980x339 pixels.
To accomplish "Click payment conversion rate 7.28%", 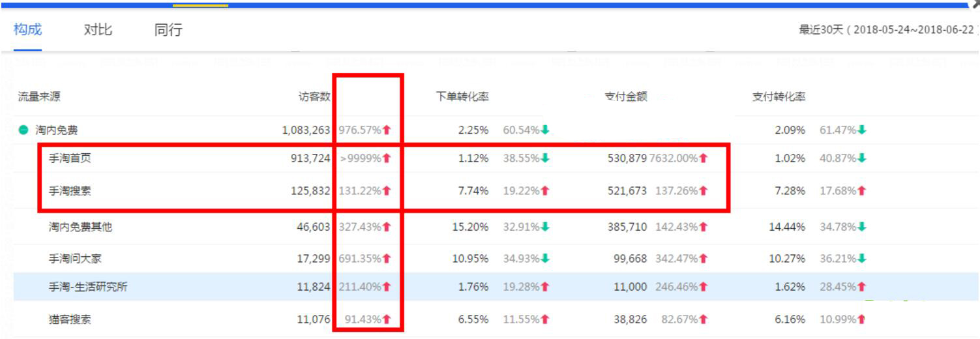I will [x=790, y=191].
